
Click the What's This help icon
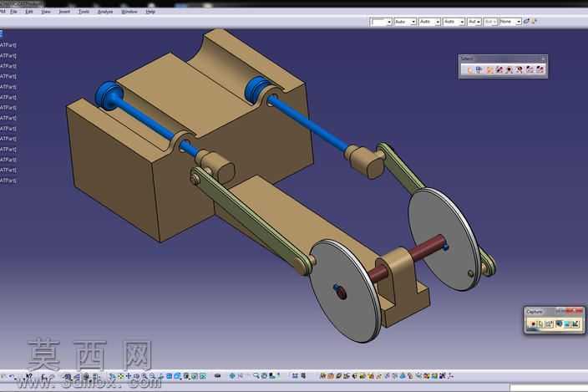point(29,376)
